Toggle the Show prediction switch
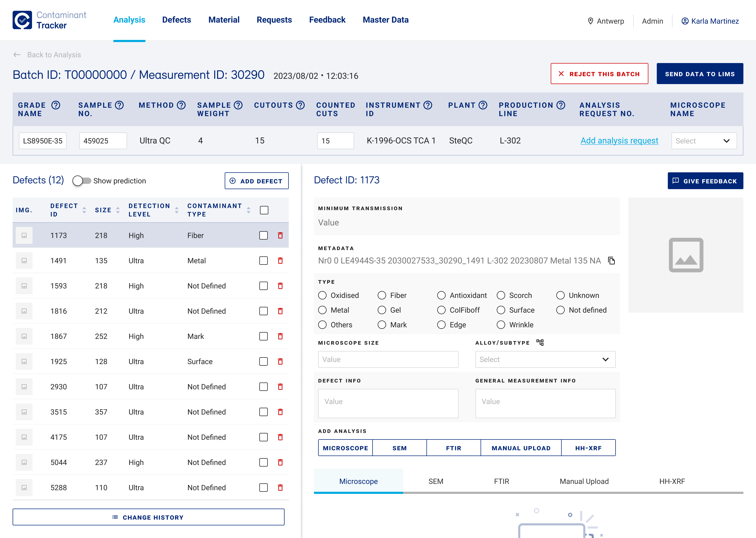The height and width of the screenshot is (538, 756). click(x=81, y=180)
